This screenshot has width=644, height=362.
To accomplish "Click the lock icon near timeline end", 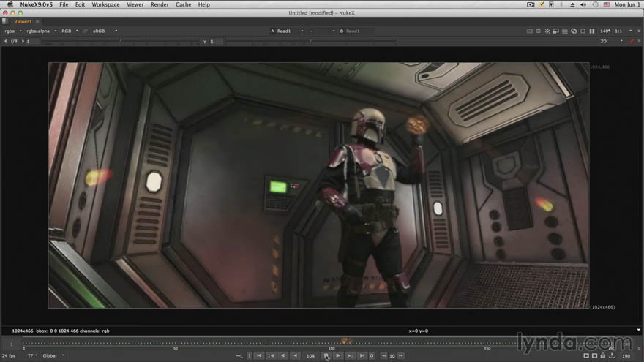I will tap(603, 355).
